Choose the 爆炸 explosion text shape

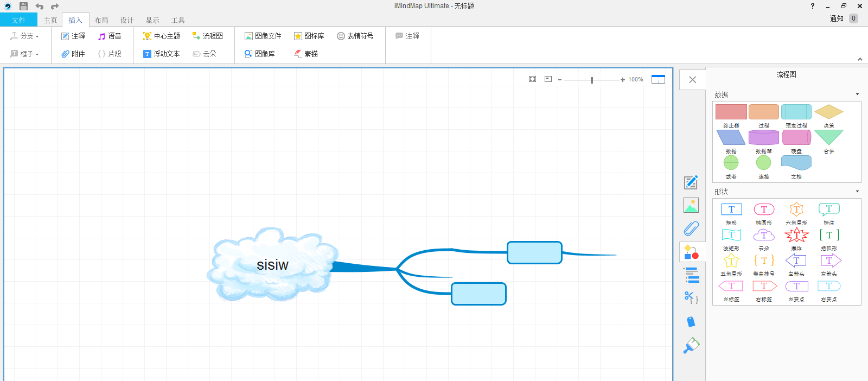[x=796, y=235]
